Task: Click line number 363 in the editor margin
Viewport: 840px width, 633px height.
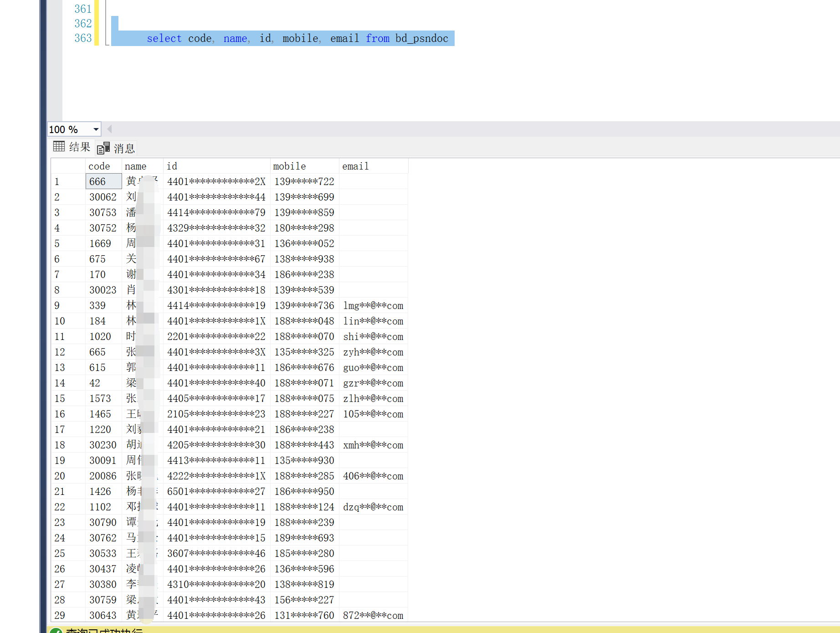Action: 83,38
